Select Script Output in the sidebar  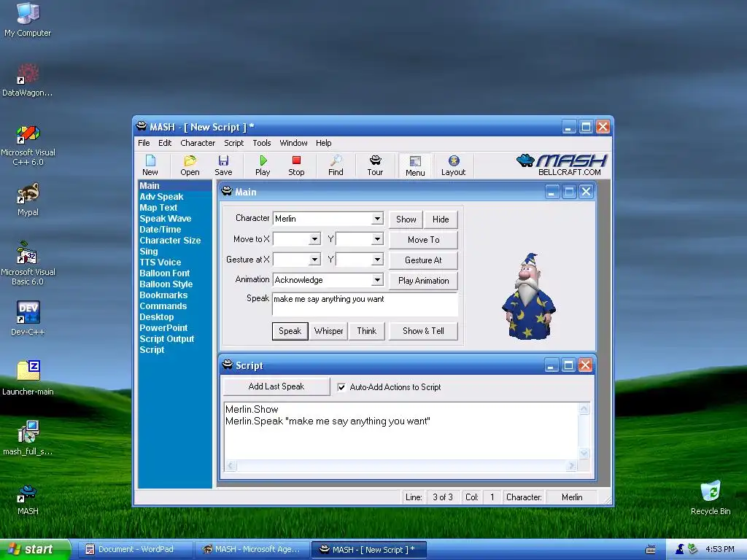pos(167,339)
